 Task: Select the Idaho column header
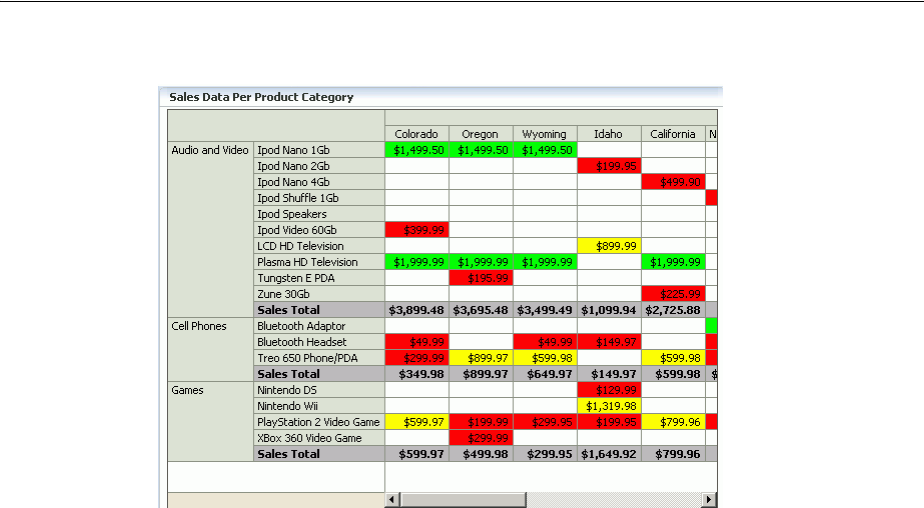(609, 134)
